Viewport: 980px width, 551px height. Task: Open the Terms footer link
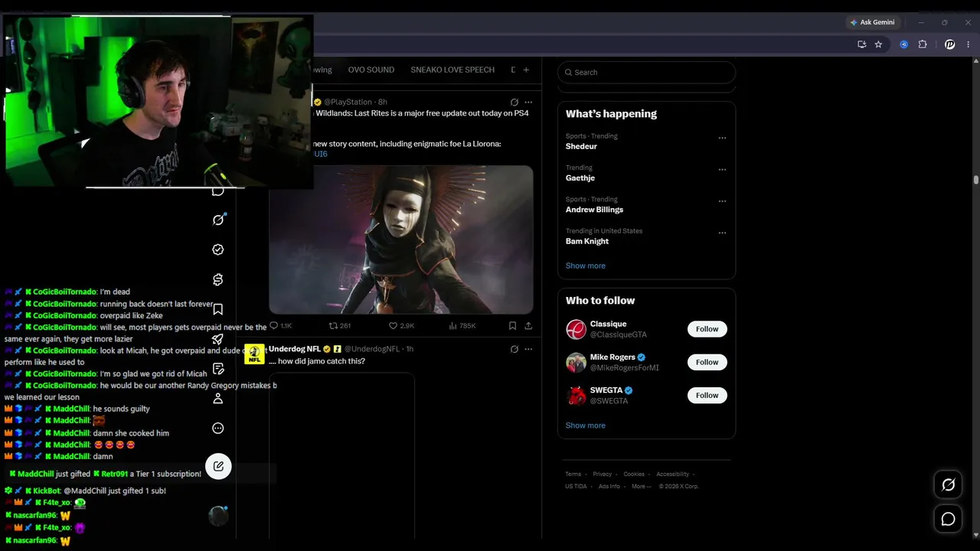coord(573,474)
